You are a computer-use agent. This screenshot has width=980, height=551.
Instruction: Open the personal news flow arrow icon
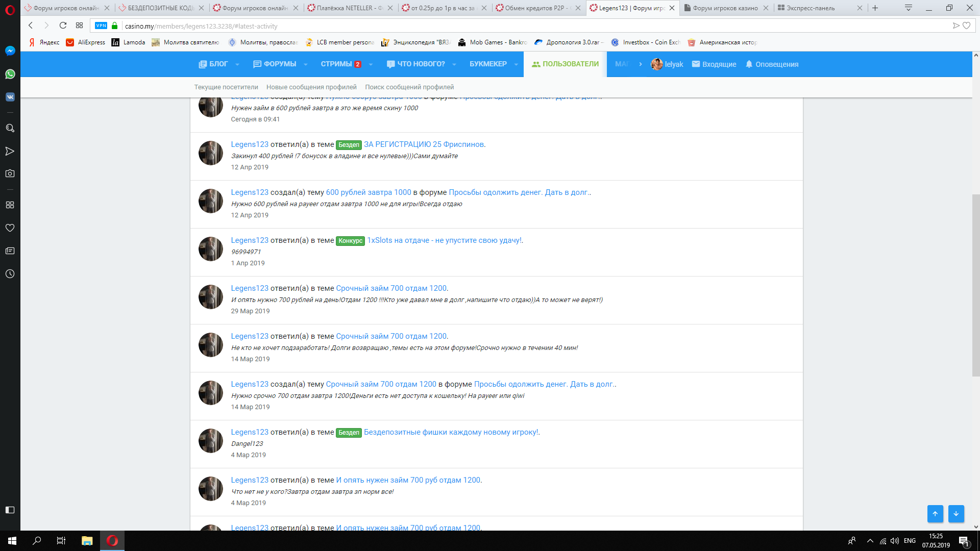coord(10,151)
